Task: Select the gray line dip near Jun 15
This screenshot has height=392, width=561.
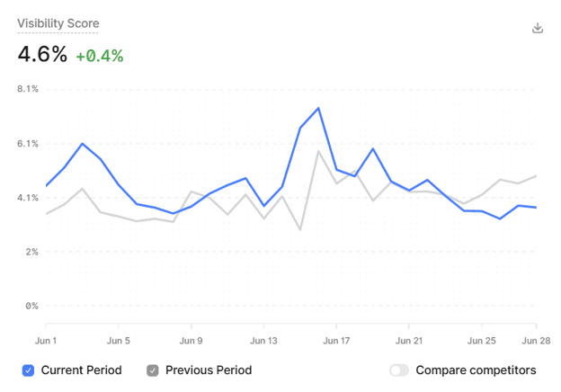Action: pyautogui.click(x=300, y=229)
